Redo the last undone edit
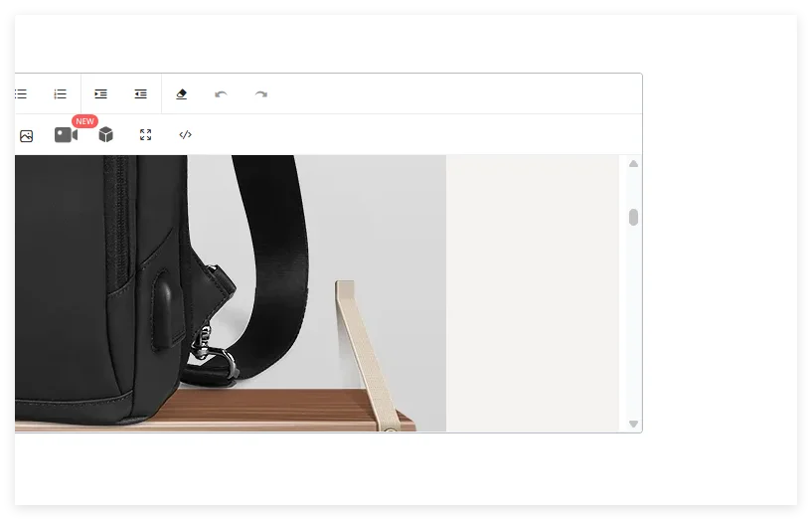 [x=260, y=94]
